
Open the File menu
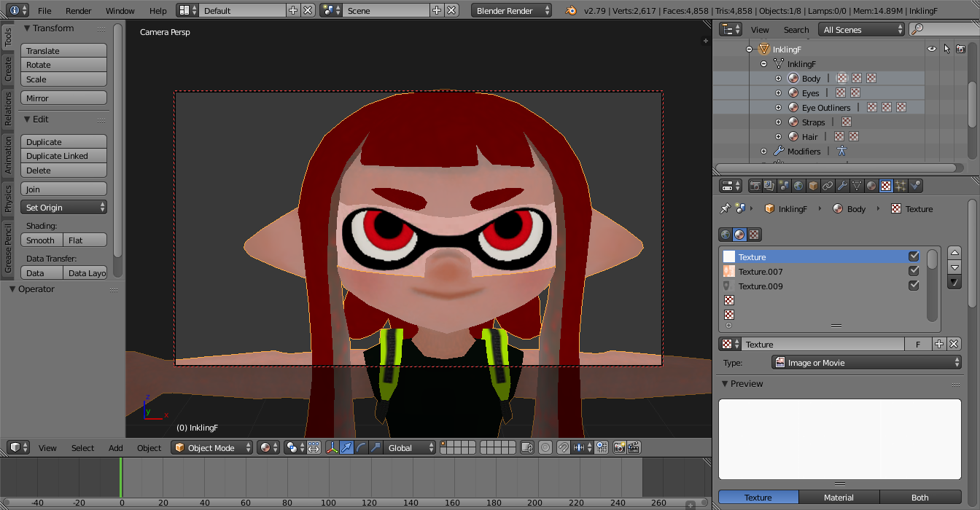pos(44,11)
